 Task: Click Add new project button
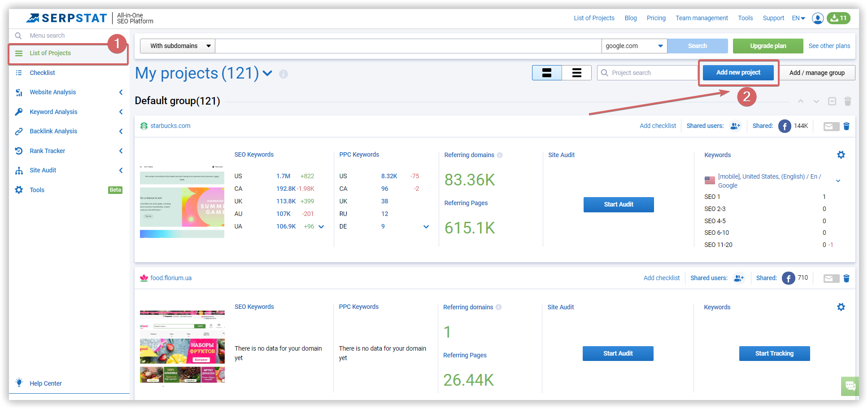[x=738, y=73]
